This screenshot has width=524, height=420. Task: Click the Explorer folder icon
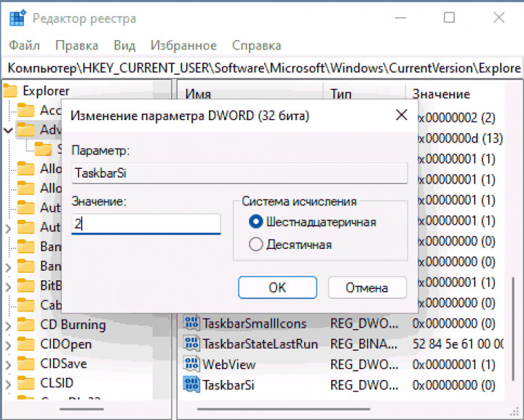pyautogui.click(x=10, y=91)
